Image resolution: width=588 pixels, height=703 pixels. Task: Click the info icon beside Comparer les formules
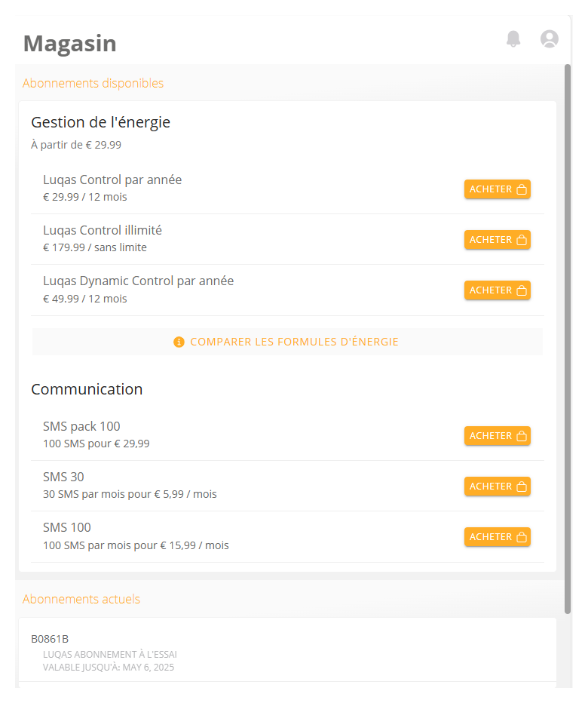point(179,342)
